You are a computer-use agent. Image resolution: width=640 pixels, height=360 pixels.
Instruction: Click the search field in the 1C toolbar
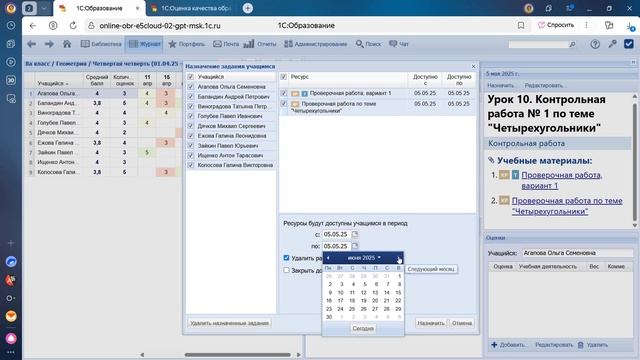pos(538,44)
